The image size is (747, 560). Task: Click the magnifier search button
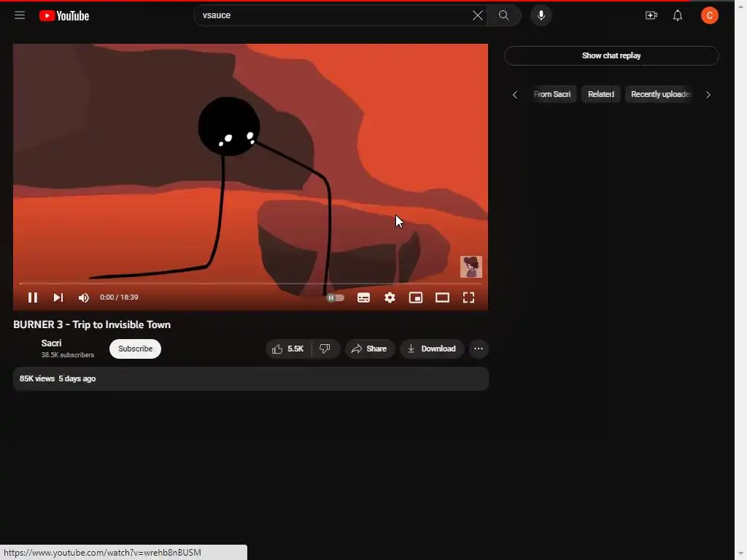point(503,15)
